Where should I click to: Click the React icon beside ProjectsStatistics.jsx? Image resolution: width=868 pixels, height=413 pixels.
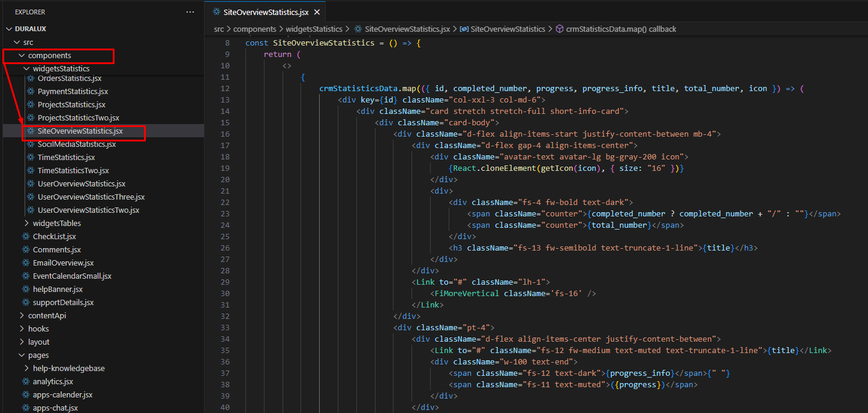[x=31, y=105]
